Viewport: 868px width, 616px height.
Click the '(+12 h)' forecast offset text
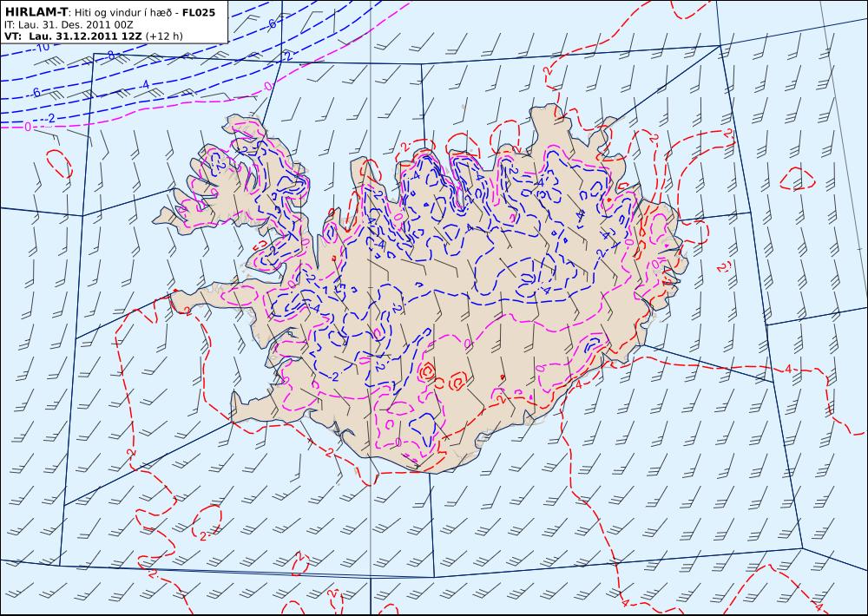point(164,36)
